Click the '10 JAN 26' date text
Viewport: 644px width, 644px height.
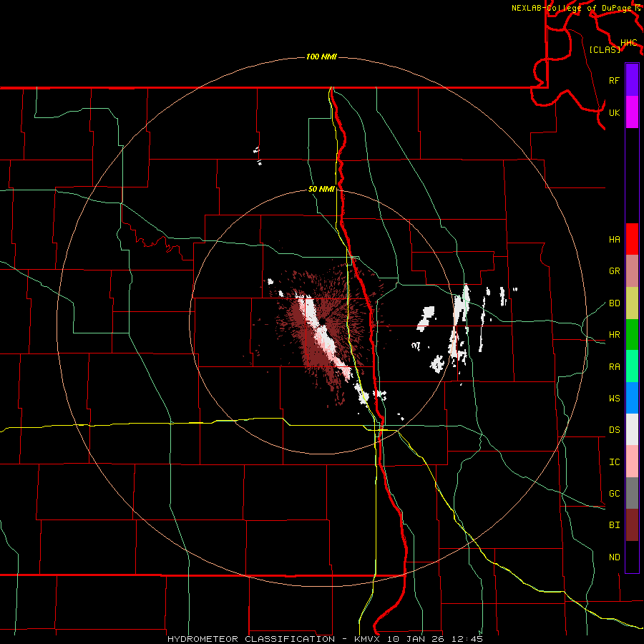pos(415,639)
